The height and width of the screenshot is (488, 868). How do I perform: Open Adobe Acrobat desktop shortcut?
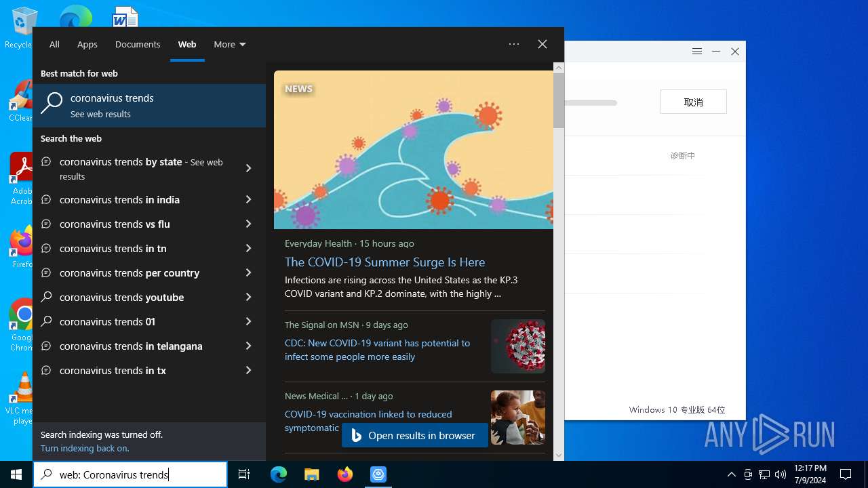[21, 178]
